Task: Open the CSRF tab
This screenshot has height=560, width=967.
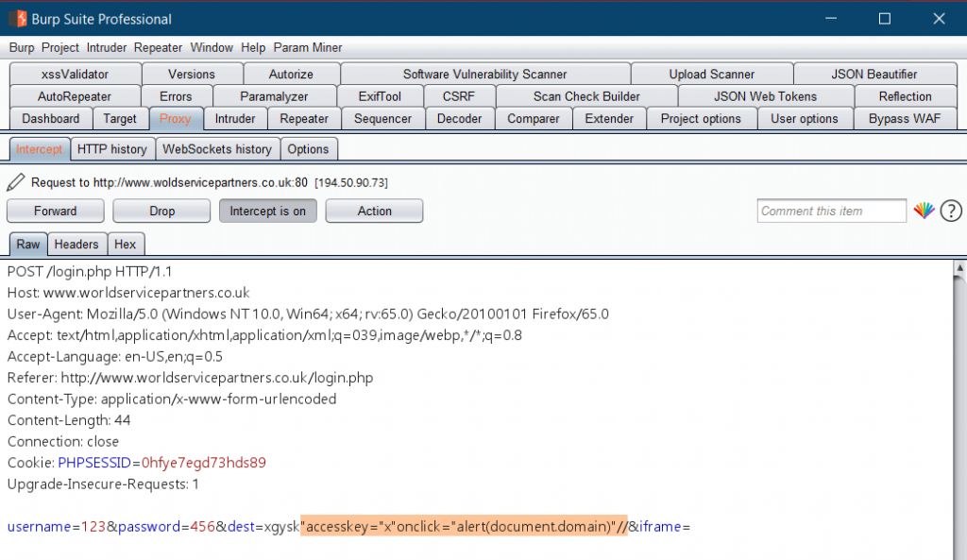Action: click(459, 96)
